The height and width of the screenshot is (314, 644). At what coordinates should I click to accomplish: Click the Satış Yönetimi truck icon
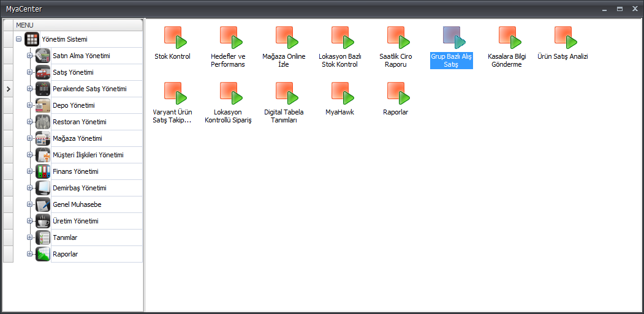pos(43,72)
